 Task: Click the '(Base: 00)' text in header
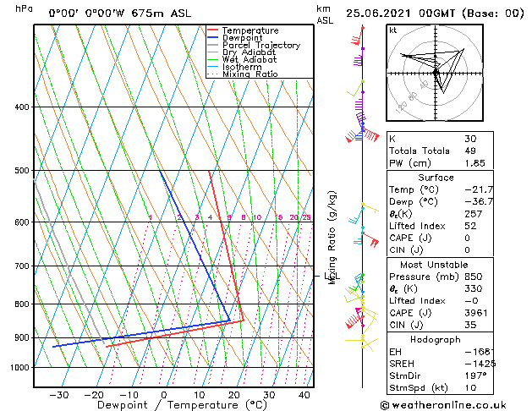(492, 14)
